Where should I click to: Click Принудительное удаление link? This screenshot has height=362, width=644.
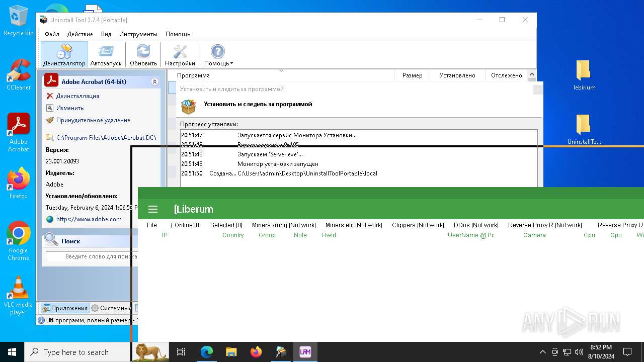(x=93, y=120)
